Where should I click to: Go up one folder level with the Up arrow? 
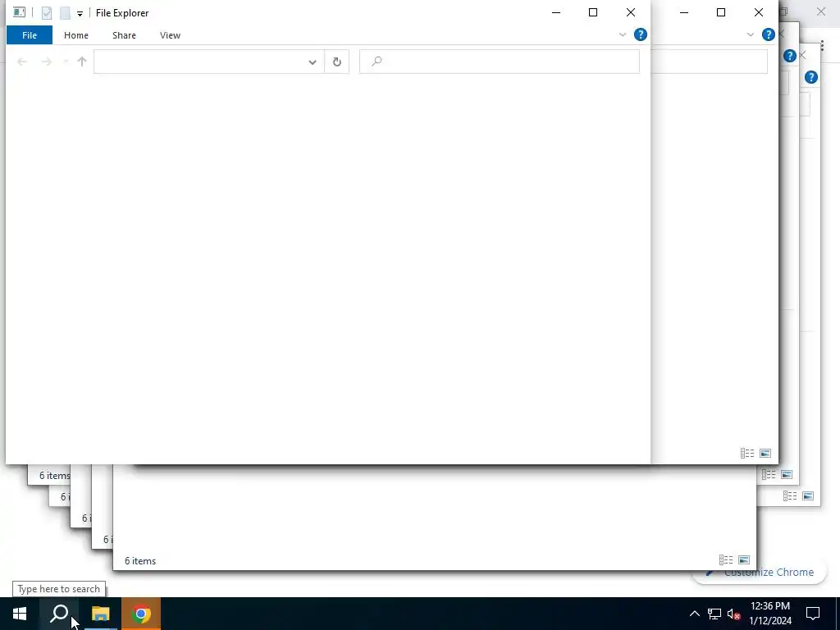(x=82, y=62)
